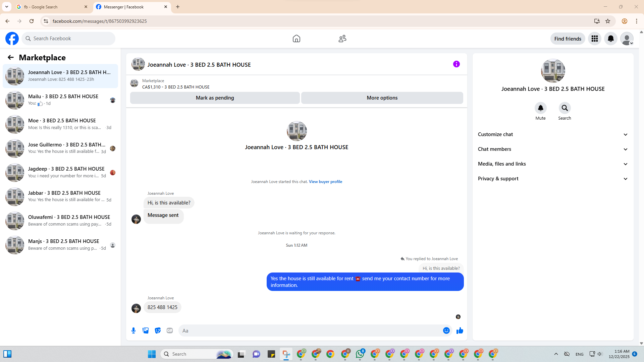Click Mark as pending
The width and height of the screenshot is (644, 362).
click(215, 98)
